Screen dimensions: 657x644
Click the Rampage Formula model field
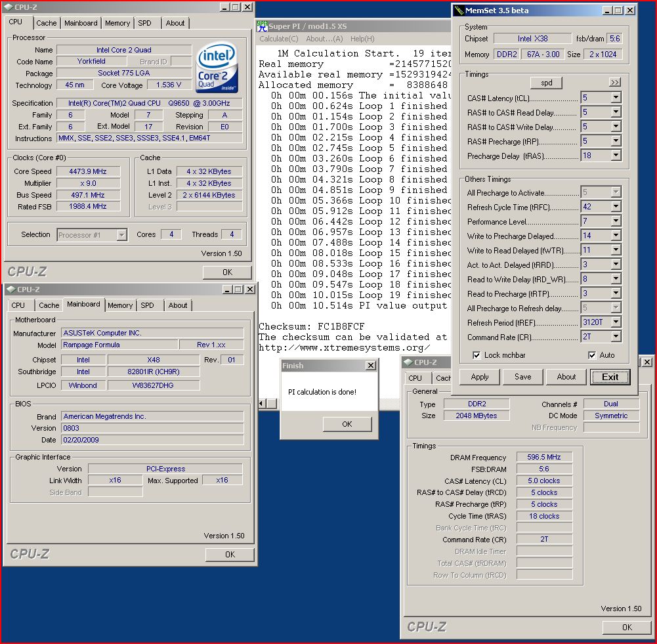click(x=119, y=345)
